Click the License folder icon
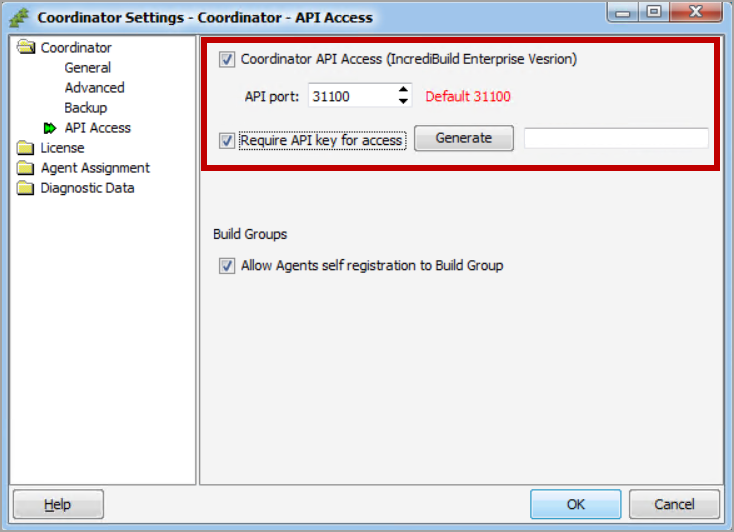Image resolution: width=734 pixels, height=532 pixels. click(x=25, y=148)
